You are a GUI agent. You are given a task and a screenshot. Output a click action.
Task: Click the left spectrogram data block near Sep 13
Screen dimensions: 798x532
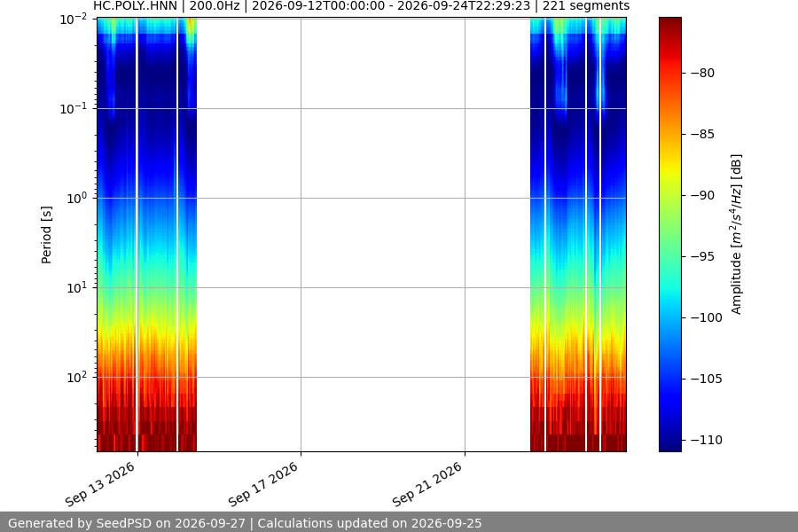(146, 234)
